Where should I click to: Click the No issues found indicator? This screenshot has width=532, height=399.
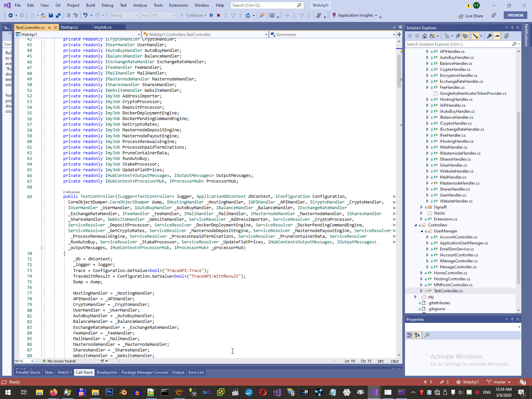click(59, 361)
